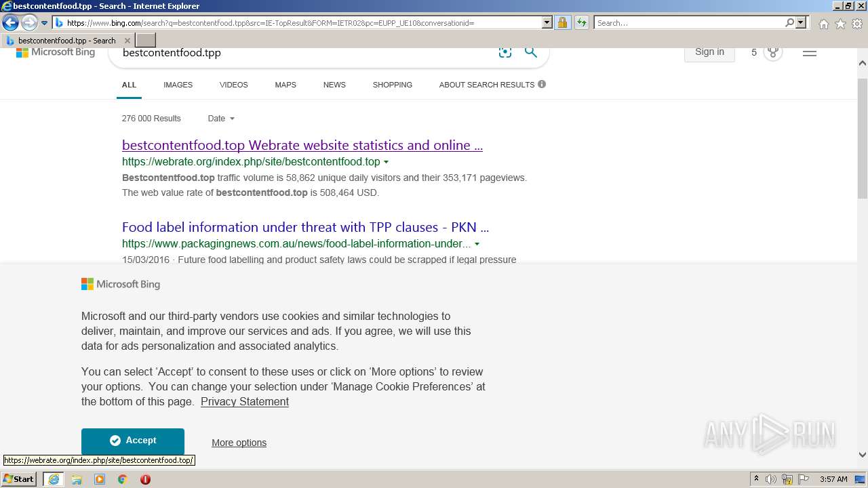Click the refresh page icon
Image resolution: width=868 pixels, height=488 pixels.
pyautogui.click(x=581, y=22)
